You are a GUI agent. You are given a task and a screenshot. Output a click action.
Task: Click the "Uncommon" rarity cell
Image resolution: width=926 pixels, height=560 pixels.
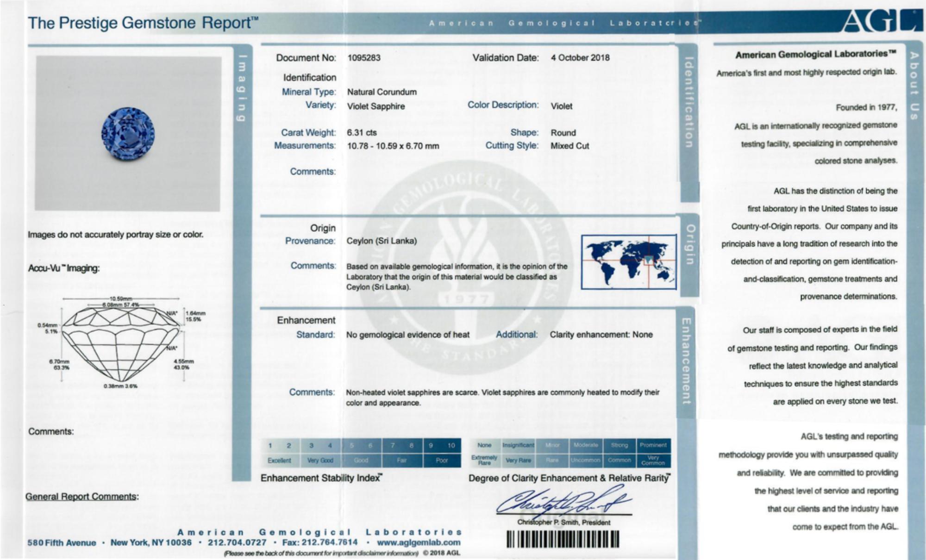[x=586, y=460]
